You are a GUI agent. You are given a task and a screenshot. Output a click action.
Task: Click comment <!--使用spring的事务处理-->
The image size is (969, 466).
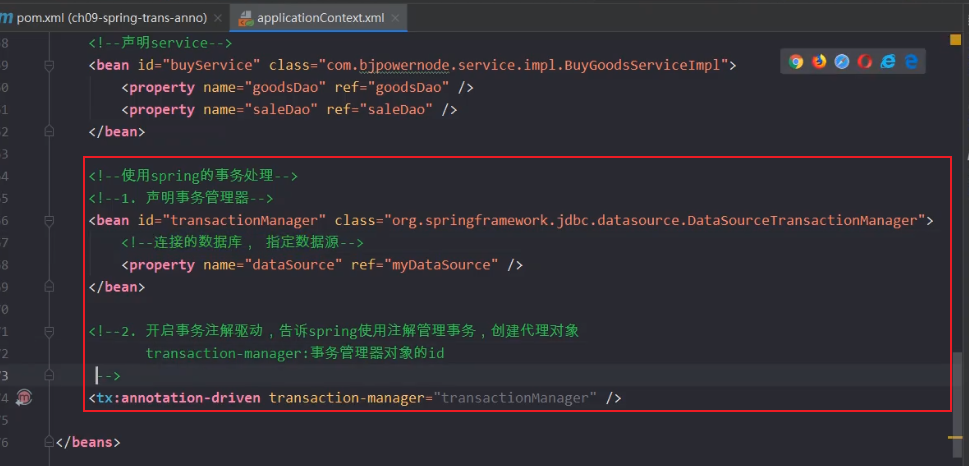(x=193, y=176)
